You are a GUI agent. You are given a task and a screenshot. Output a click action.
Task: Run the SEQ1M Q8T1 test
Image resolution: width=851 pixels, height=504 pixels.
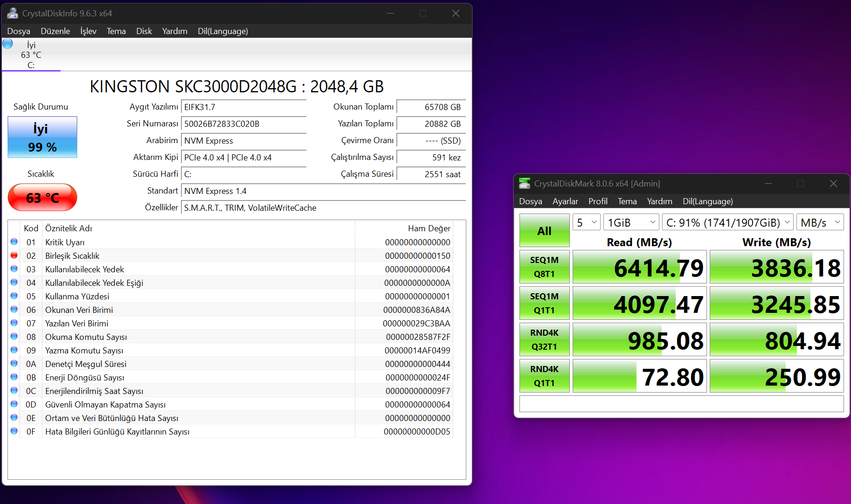[545, 267]
